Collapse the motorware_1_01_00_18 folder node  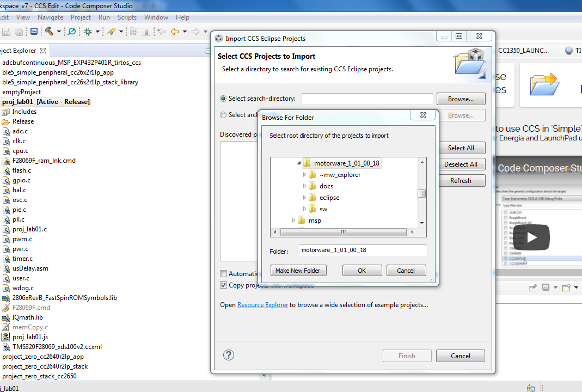[x=299, y=163]
